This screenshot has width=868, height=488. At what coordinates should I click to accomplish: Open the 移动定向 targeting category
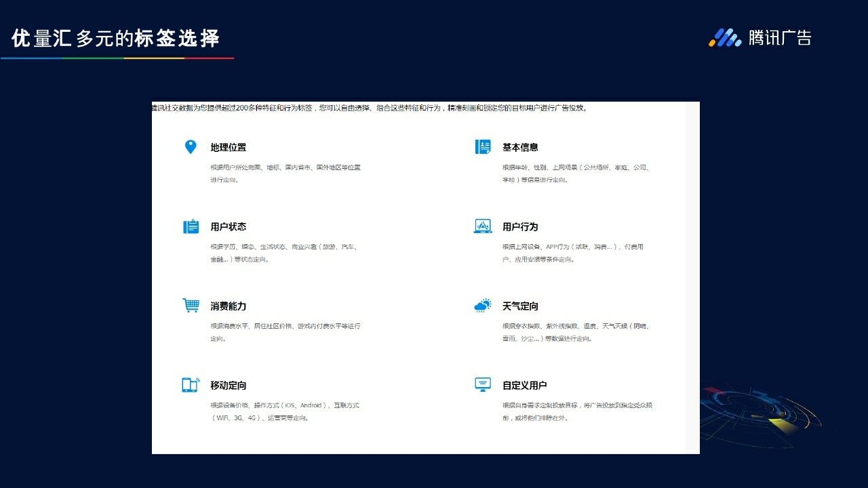[229, 385]
